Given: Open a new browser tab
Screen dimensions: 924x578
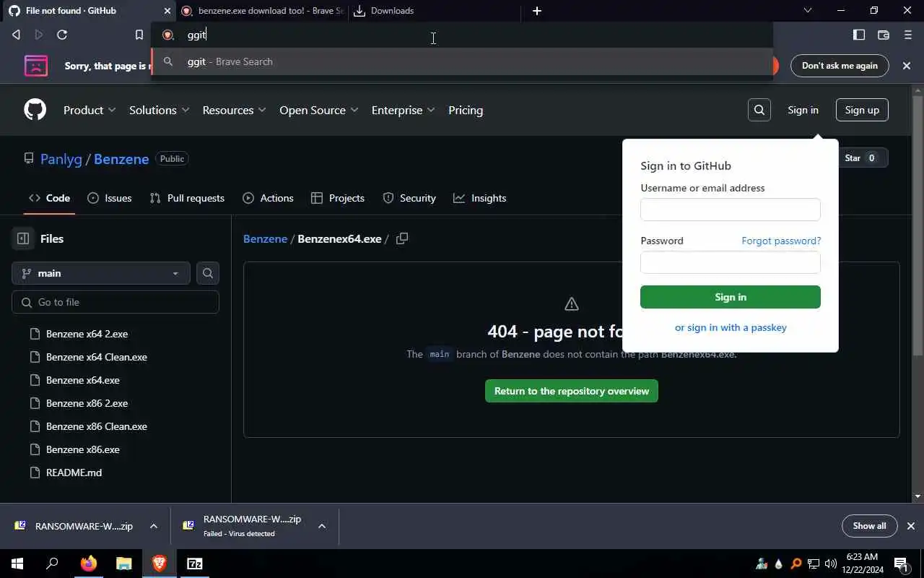Looking at the screenshot, I should click(x=537, y=11).
